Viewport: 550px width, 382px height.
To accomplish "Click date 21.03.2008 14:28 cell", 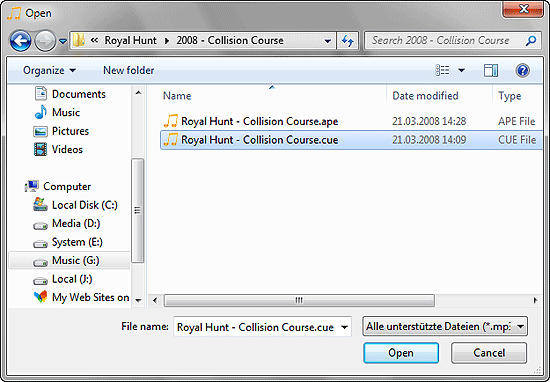I will click(429, 121).
